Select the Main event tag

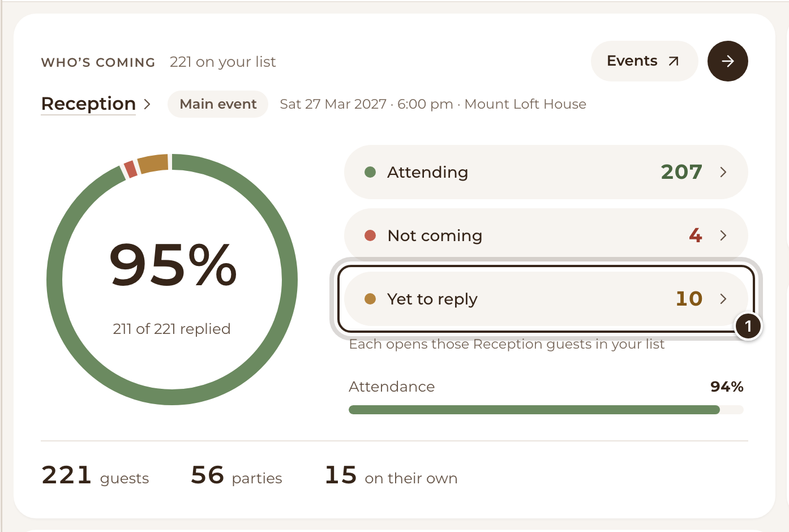coord(218,104)
